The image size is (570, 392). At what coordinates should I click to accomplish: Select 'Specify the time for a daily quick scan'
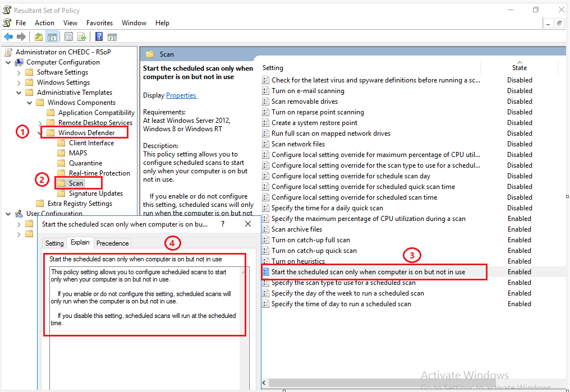[x=327, y=208]
